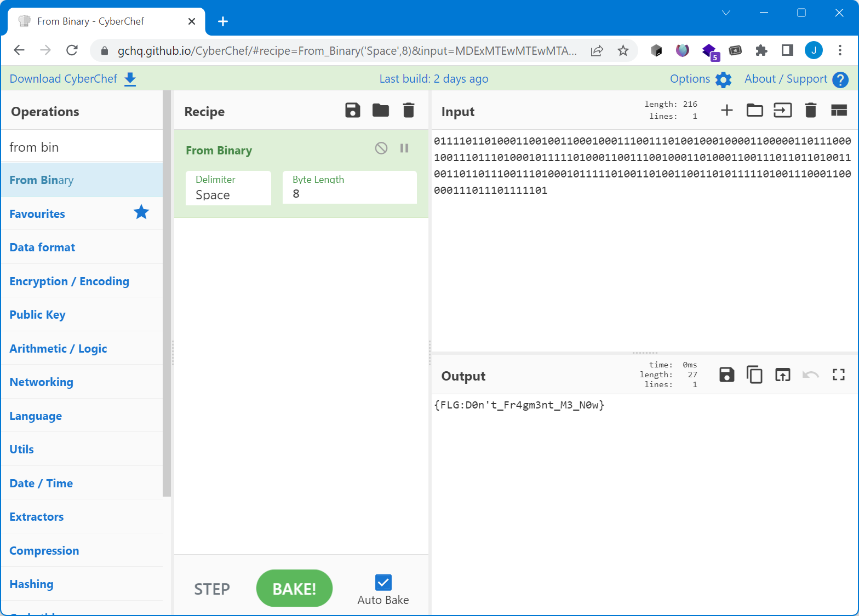Image resolution: width=859 pixels, height=616 pixels.
Task: Click the Download CyberChef link
Action: pos(64,79)
